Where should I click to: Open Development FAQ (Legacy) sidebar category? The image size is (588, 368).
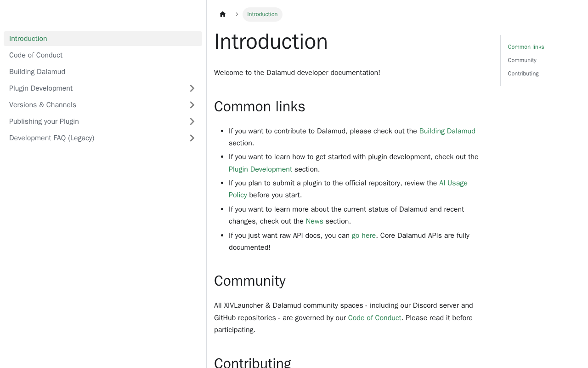(51, 138)
